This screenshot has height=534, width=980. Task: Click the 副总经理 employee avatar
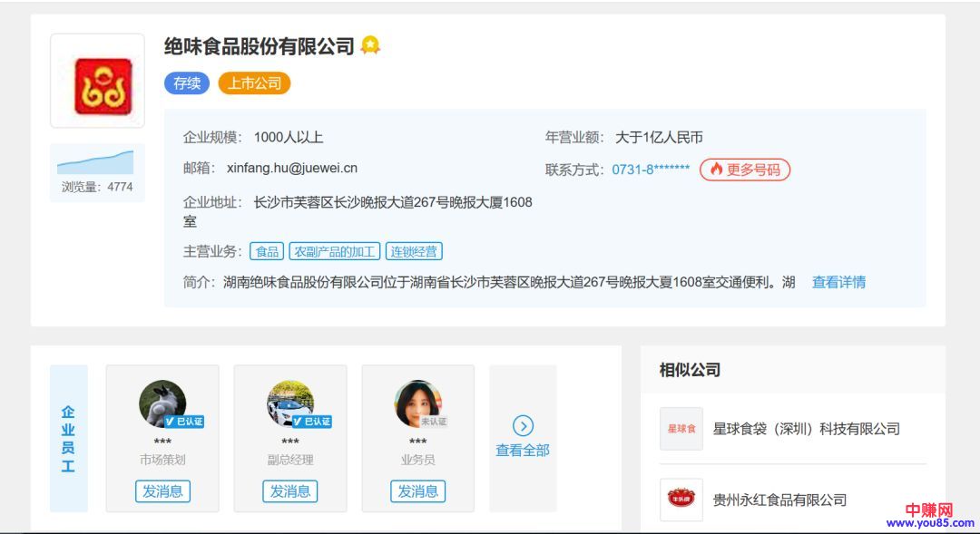click(290, 403)
